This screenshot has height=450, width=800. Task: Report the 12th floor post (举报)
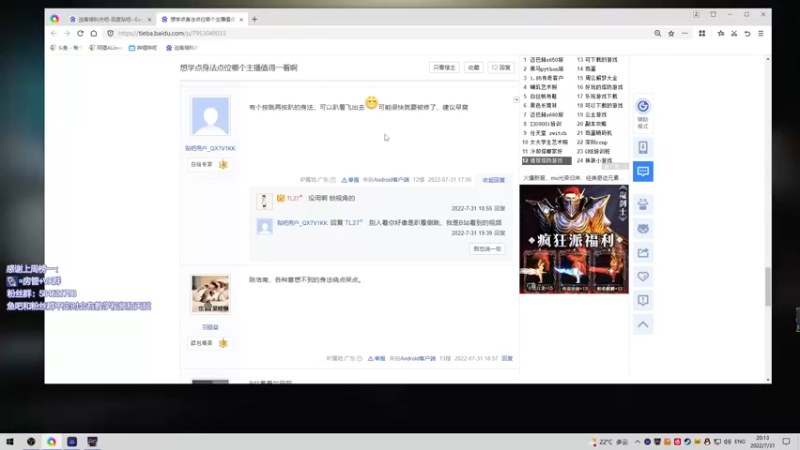point(350,180)
